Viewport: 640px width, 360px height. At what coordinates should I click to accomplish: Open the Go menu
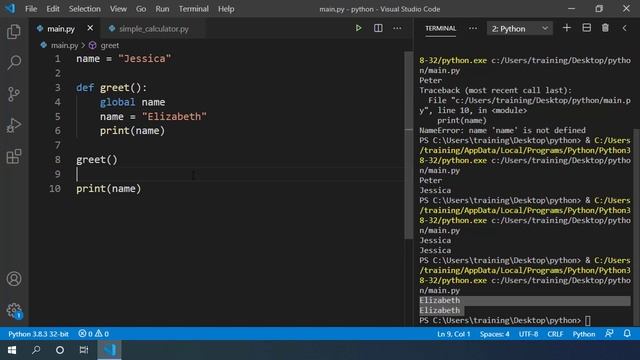pyautogui.click(x=141, y=9)
